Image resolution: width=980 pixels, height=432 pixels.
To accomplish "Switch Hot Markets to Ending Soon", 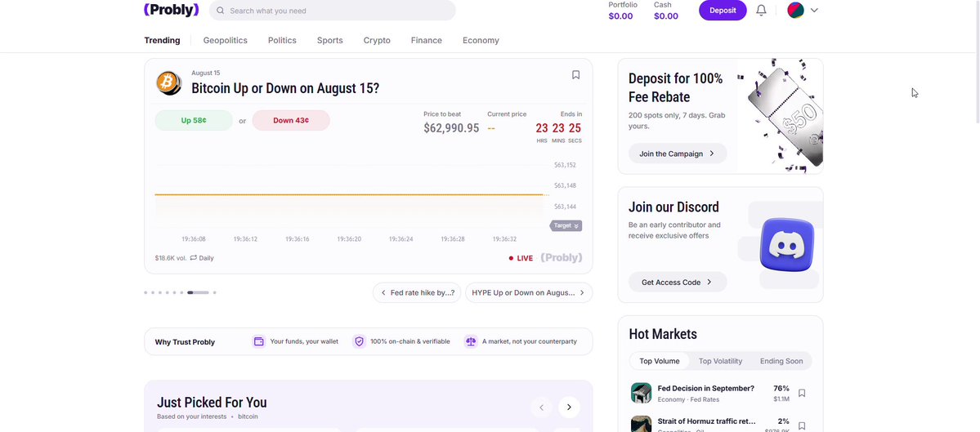I will (x=781, y=361).
